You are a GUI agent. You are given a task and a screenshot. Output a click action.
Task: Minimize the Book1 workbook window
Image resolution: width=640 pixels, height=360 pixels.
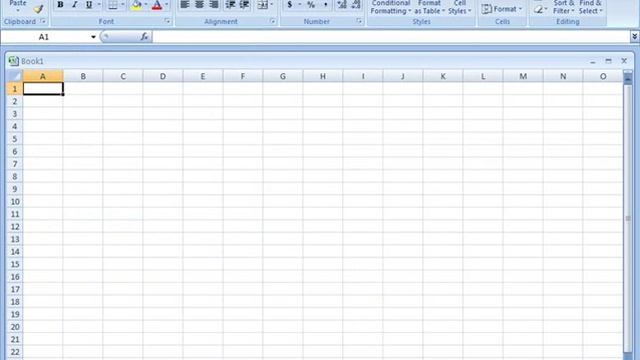593,61
